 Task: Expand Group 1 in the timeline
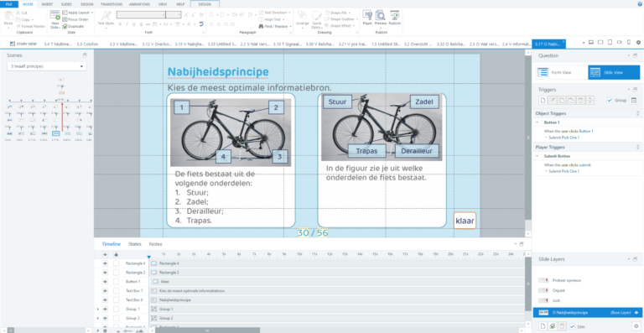98,309
